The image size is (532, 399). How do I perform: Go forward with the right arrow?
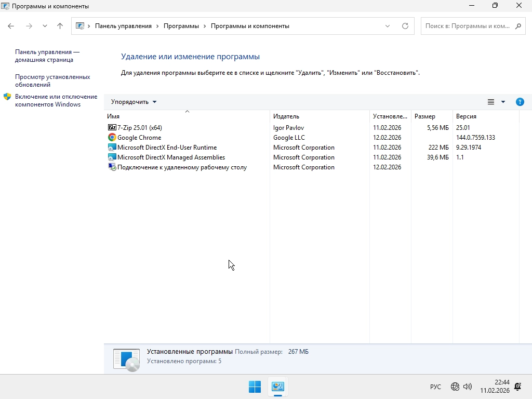click(x=29, y=26)
